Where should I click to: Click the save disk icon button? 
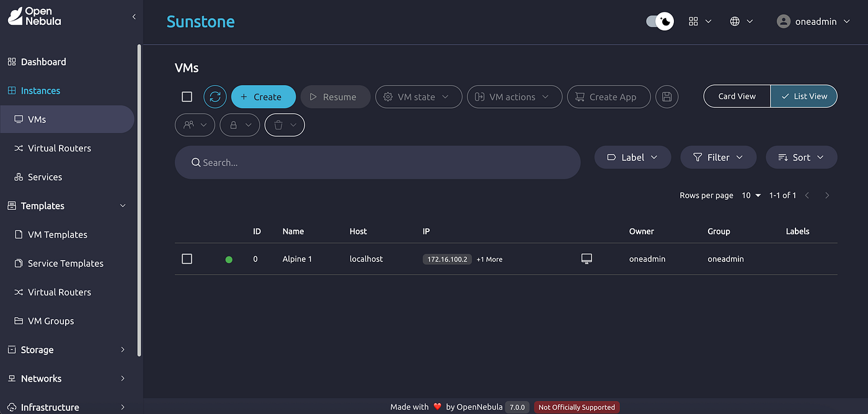pos(667,97)
